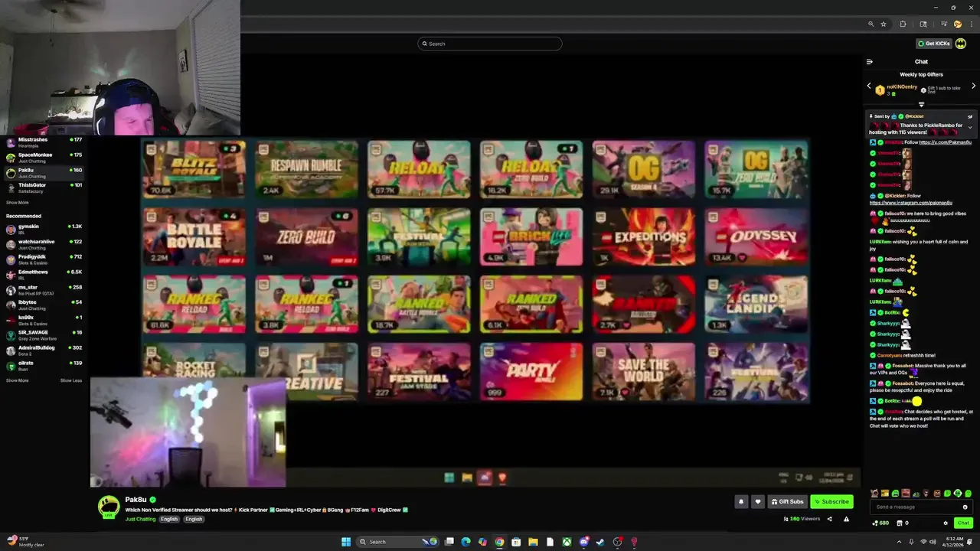The height and width of the screenshot is (551, 980).
Task: Click the Gift Subs button
Action: [x=788, y=502]
